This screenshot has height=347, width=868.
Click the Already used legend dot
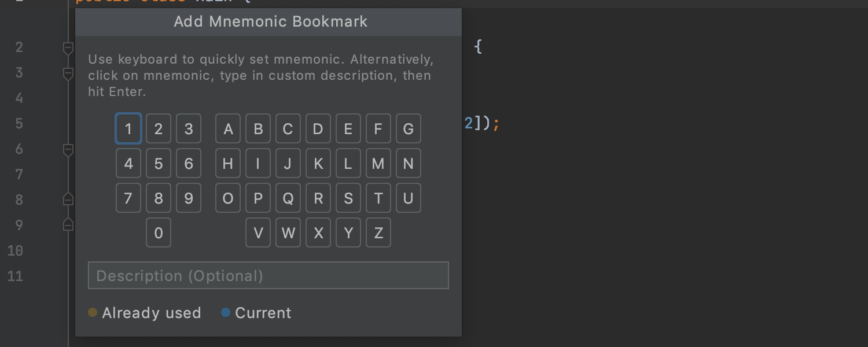pyautogui.click(x=93, y=313)
